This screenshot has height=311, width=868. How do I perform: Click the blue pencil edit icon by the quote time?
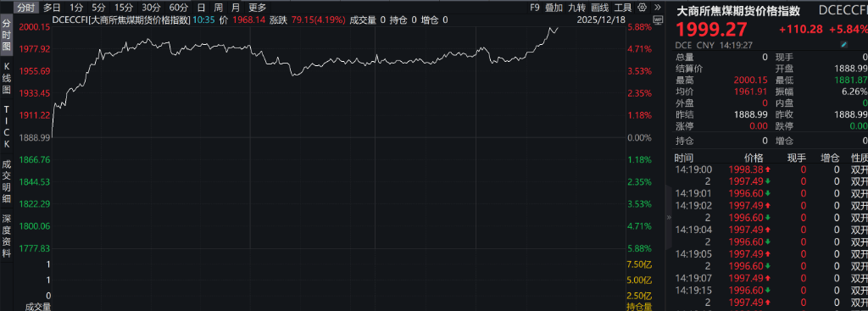(843, 44)
